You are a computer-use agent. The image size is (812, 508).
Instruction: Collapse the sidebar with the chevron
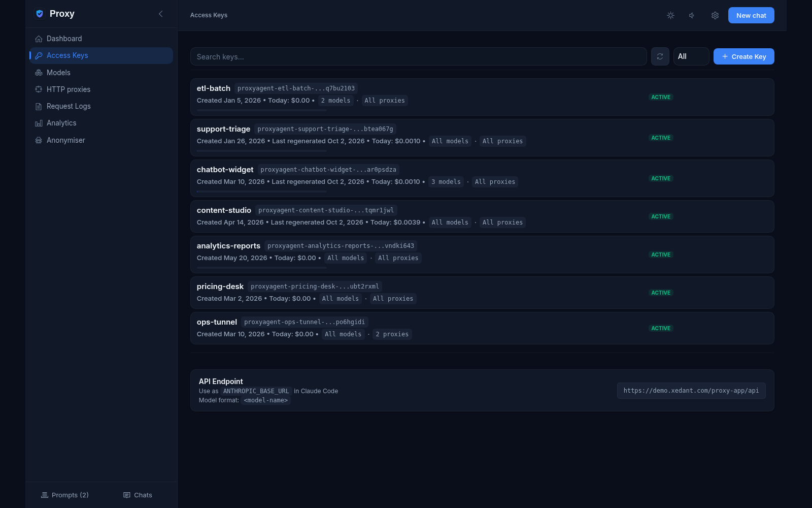pyautogui.click(x=161, y=14)
